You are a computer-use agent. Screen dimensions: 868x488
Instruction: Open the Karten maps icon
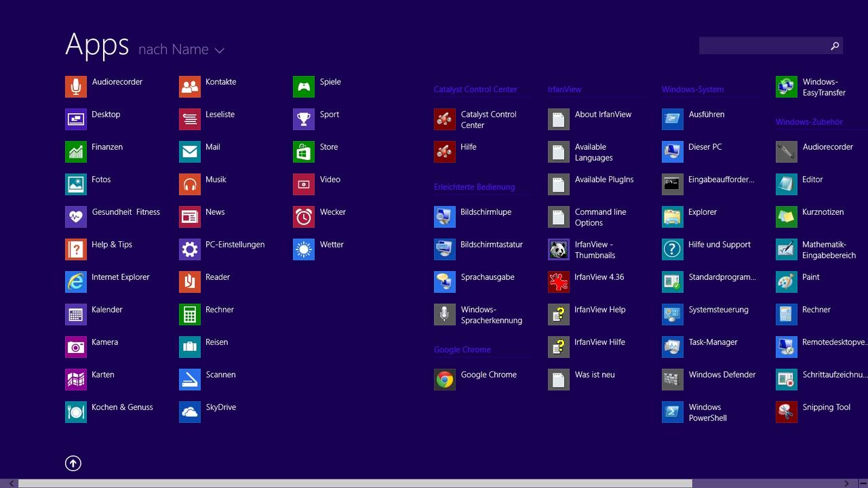76,380
